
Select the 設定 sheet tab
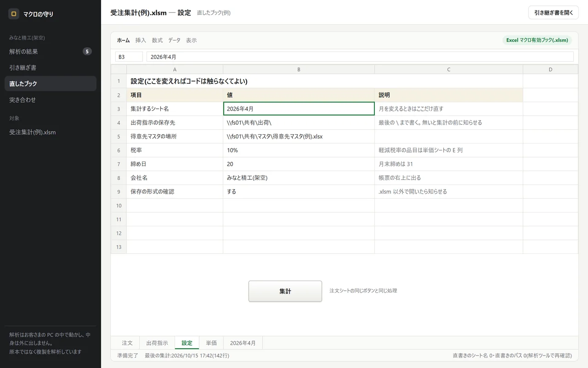click(187, 343)
